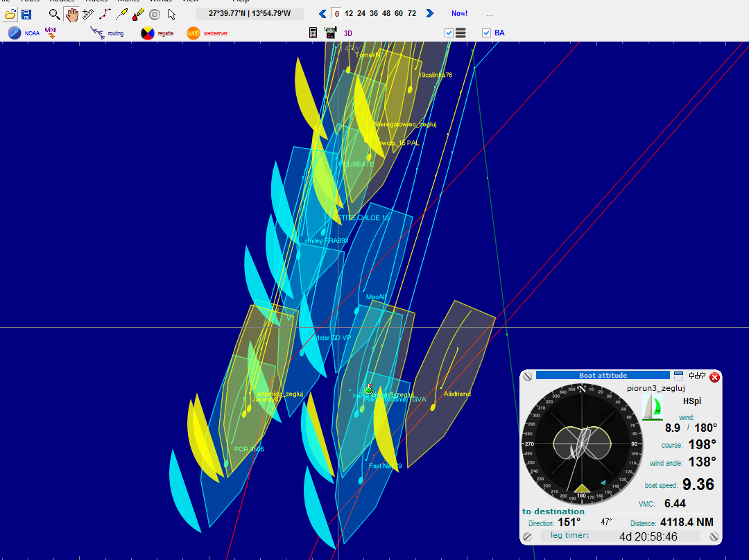Viewport: 749px width, 560px height.
Task: Click the sailboat HSpi sail icon
Action: 652,408
